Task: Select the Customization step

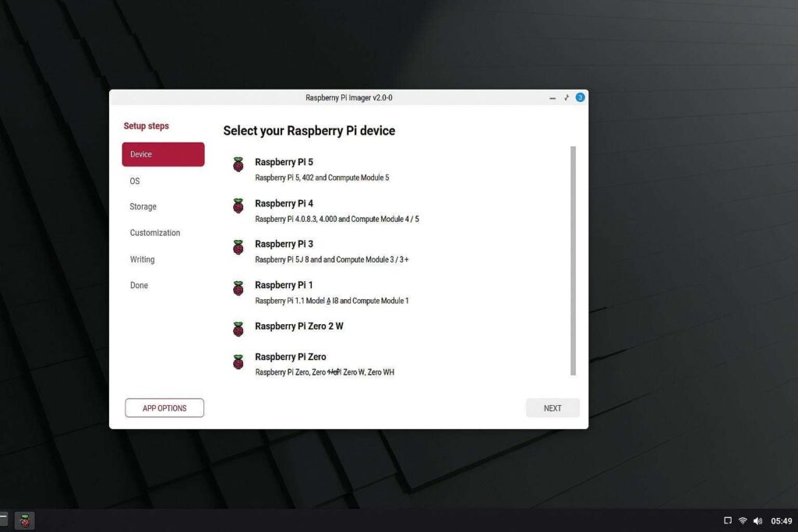Action: click(154, 232)
